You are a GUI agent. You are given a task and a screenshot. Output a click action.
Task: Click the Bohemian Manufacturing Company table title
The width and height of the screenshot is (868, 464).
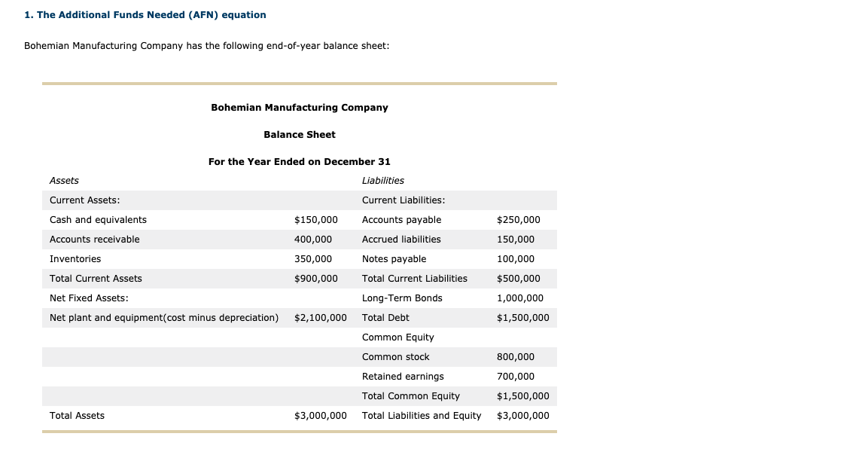pyautogui.click(x=300, y=108)
